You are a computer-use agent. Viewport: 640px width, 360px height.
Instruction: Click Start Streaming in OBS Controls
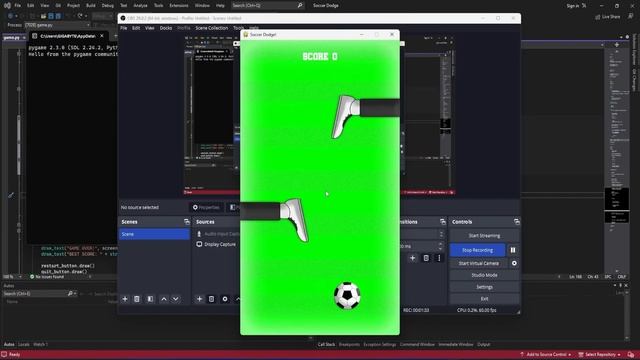[x=484, y=236]
